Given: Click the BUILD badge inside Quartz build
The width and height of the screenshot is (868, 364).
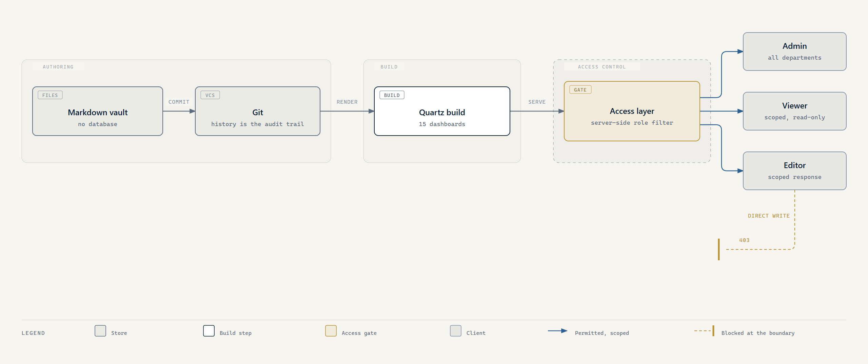Looking at the screenshot, I should coord(392,95).
